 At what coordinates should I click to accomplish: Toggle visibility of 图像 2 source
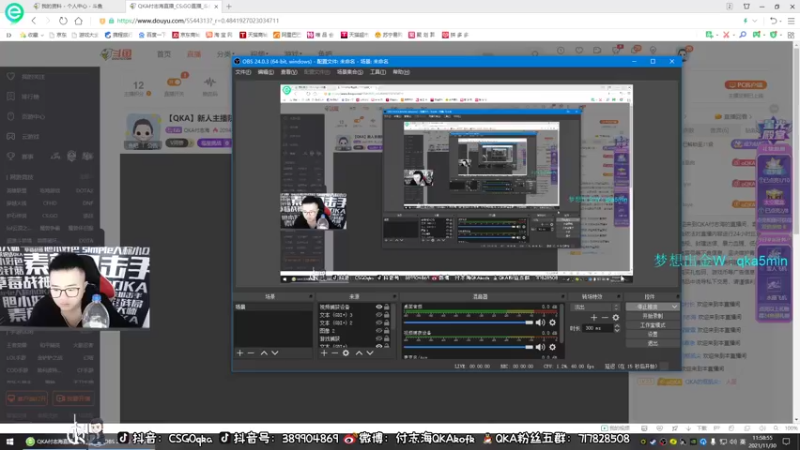(379, 331)
